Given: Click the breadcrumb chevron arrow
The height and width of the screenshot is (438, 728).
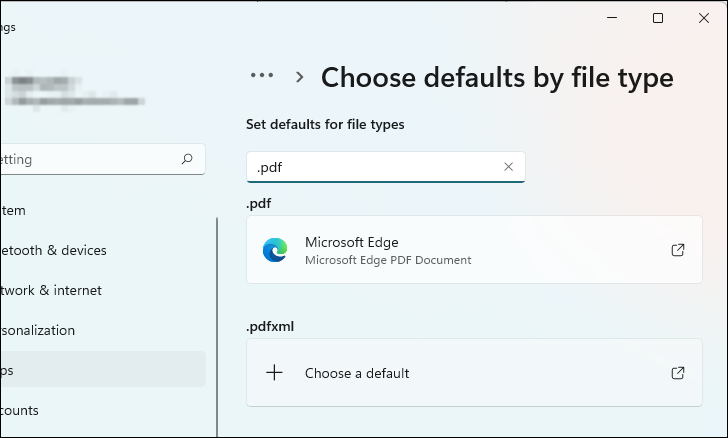Looking at the screenshot, I should pyautogui.click(x=299, y=76).
